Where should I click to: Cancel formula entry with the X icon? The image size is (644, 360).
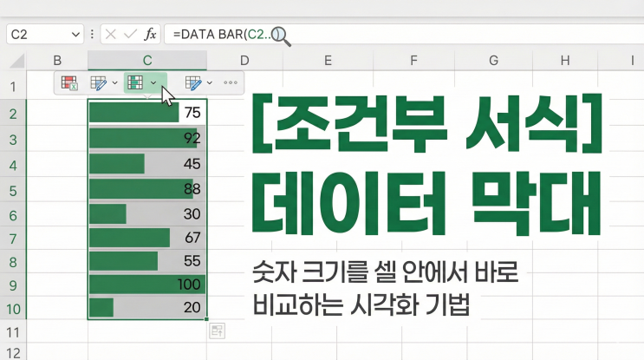(x=110, y=34)
